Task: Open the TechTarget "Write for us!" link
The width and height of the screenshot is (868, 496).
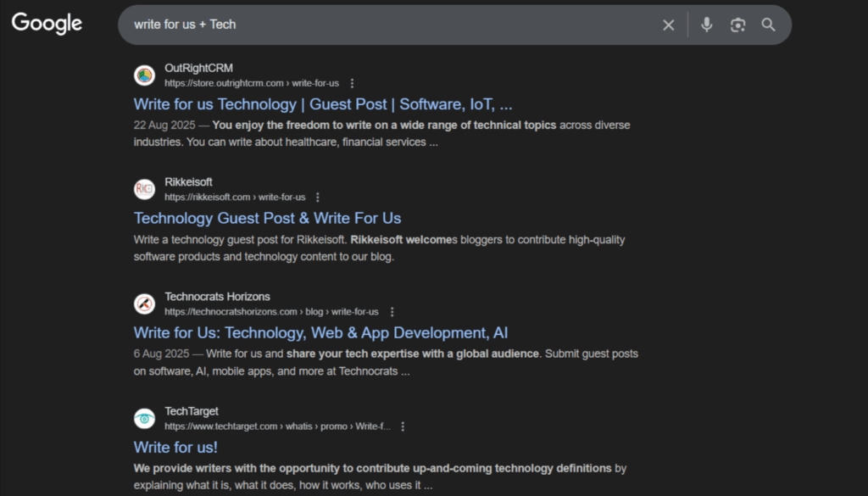Action: [175, 447]
